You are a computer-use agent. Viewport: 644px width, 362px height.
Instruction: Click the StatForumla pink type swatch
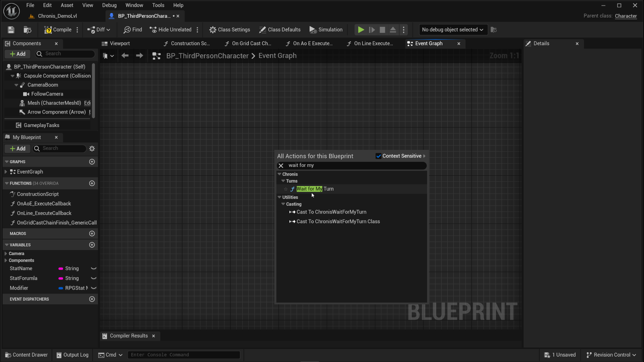61,279
